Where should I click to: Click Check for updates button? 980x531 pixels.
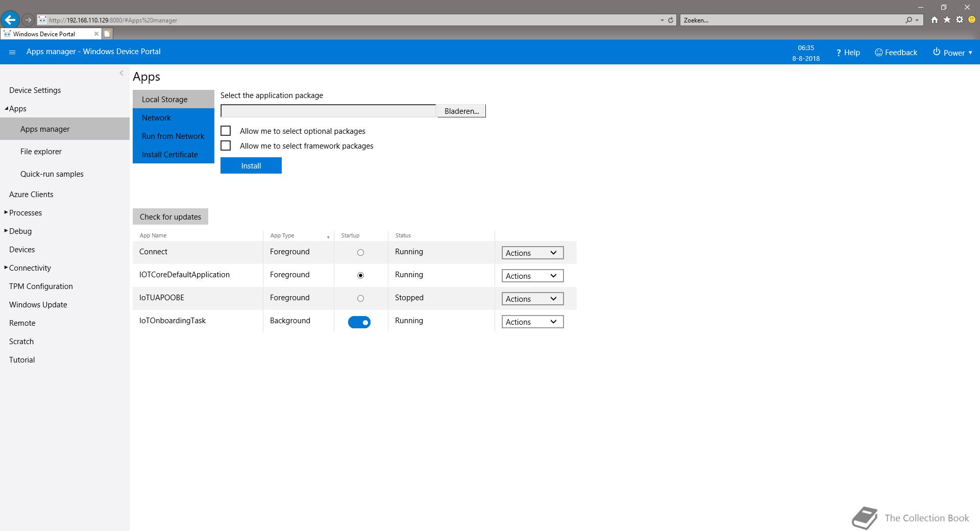[x=170, y=216]
